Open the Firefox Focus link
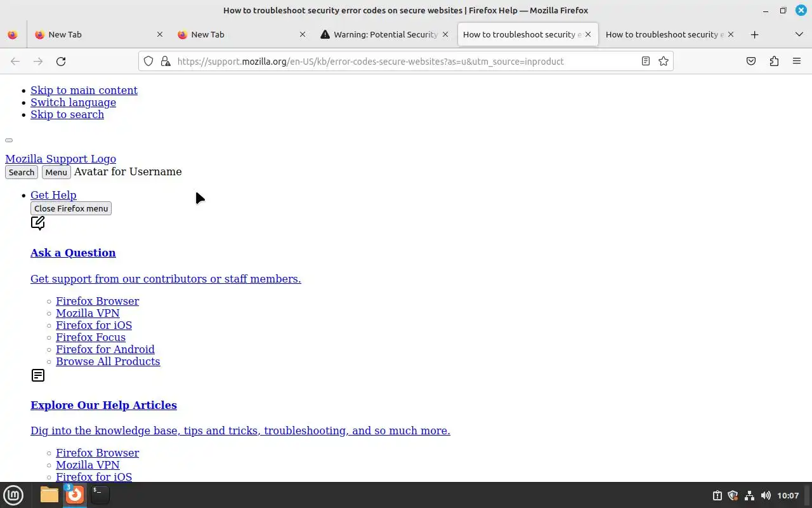Viewport: 812px width, 508px height. (x=91, y=337)
